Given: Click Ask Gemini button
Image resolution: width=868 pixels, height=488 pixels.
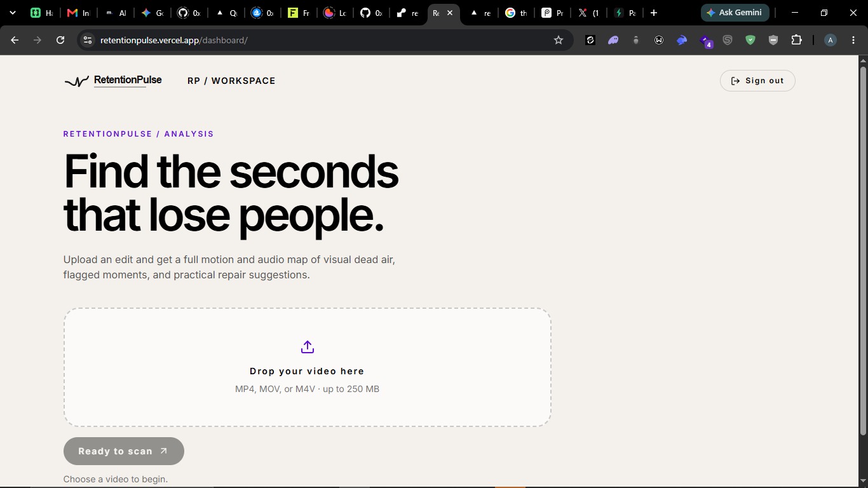Looking at the screenshot, I should (x=735, y=13).
